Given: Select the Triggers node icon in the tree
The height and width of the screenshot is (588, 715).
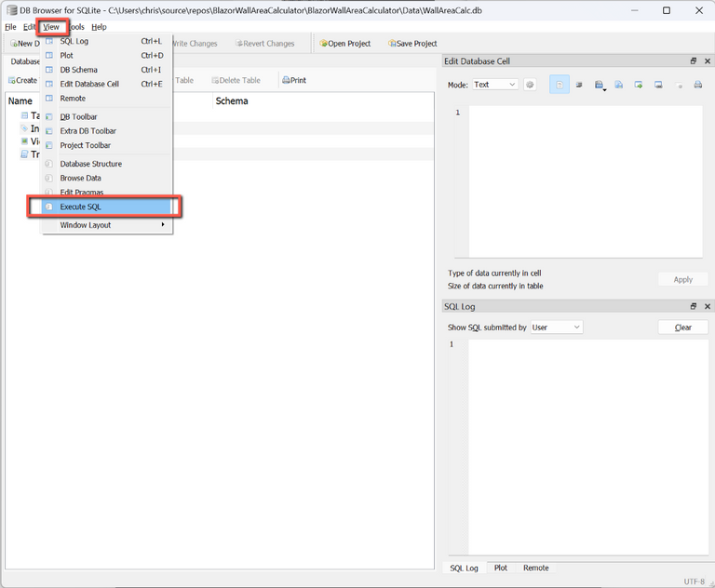Looking at the screenshot, I should [24, 154].
